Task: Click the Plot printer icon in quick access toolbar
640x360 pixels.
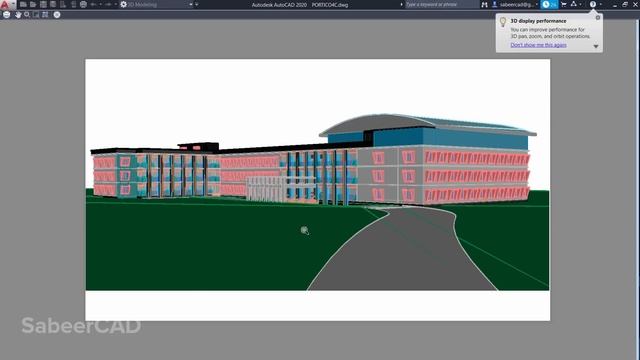Action: tap(83, 4)
